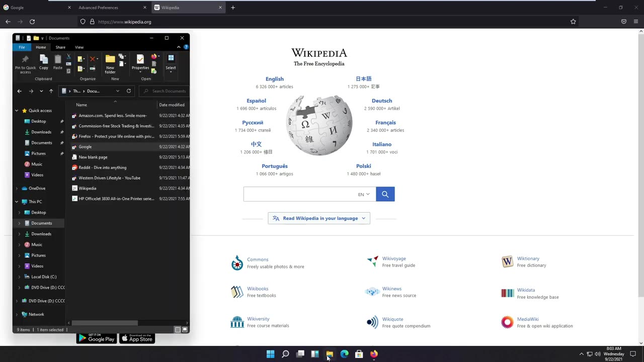Click the Search Documents field
The width and height of the screenshot is (644, 362).
pyautogui.click(x=164, y=91)
